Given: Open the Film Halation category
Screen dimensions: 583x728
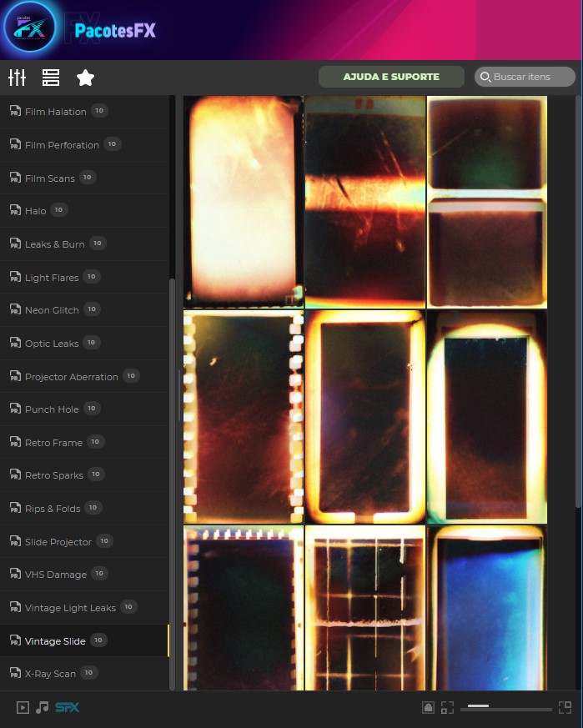Looking at the screenshot, I should click(55, 112).
